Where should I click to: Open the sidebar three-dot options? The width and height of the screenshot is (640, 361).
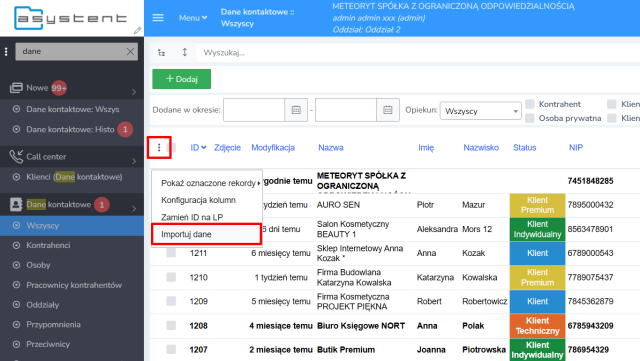tap(6, 52)
